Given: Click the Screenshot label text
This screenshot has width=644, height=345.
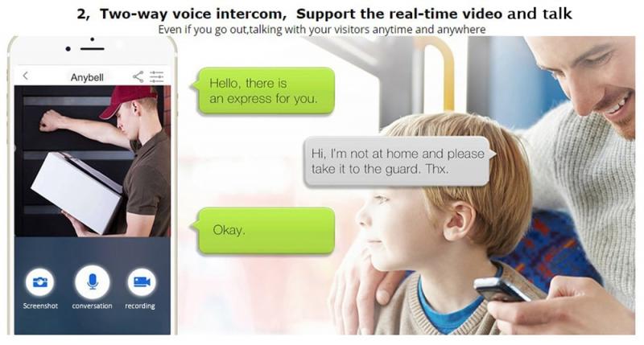Looking at the screenshot, I should [x=40, y=306].
